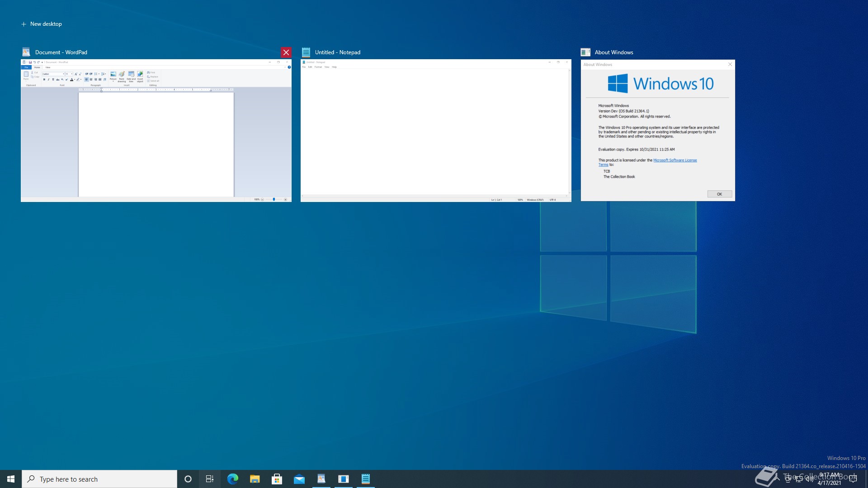The width and height of the screenshot is (868, 488).
Task: Open the Edit menu in Notepad
Action: pos(310,67)
